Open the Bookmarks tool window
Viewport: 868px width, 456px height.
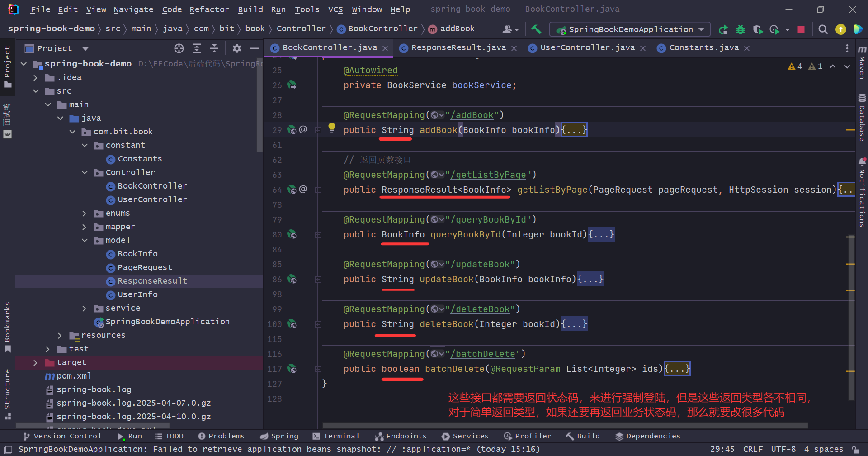click(7, 327)
